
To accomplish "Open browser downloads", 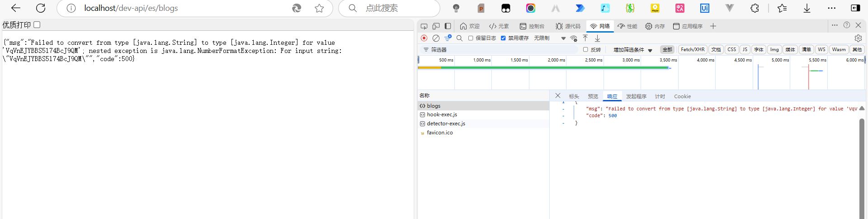I will point(807,8).
